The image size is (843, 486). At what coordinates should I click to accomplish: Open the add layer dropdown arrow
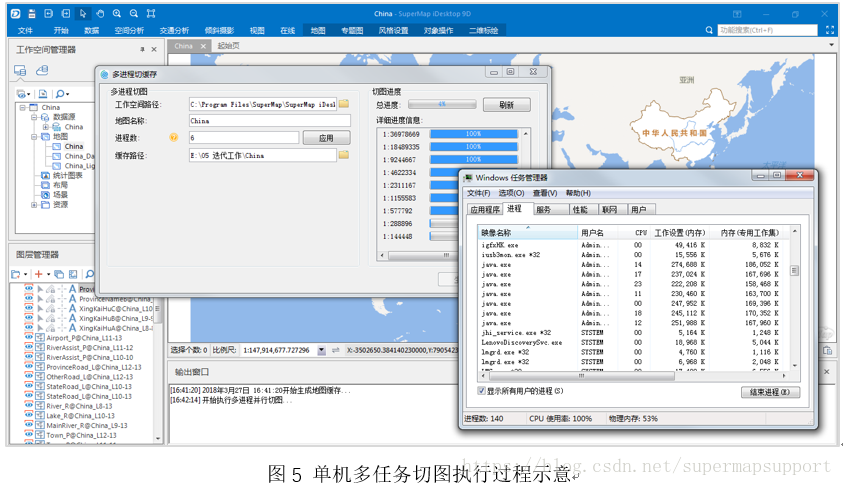[x=48, y=274]
